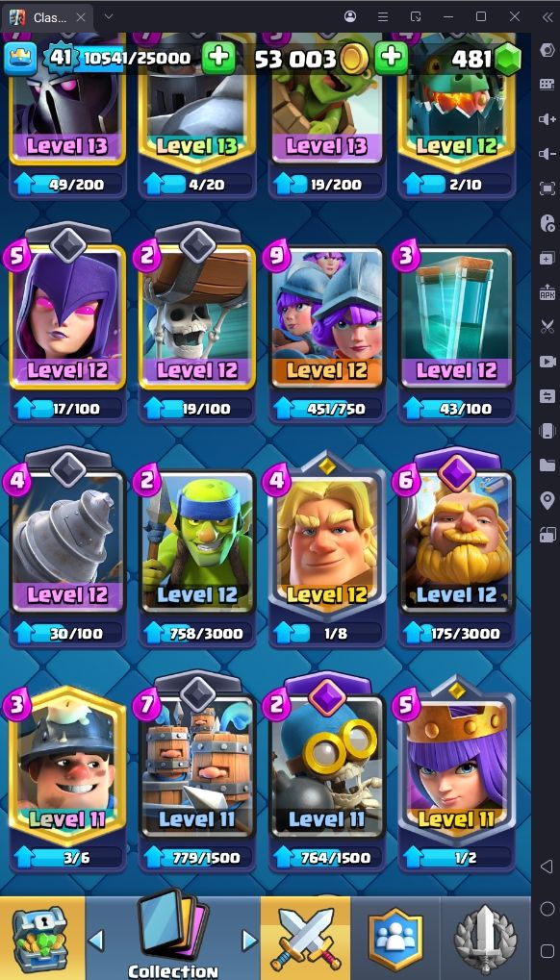Viewport: 560px width, 980px height.
Task: Click the BlueStacks volume up icon
Action: click(x=547, y=118)
